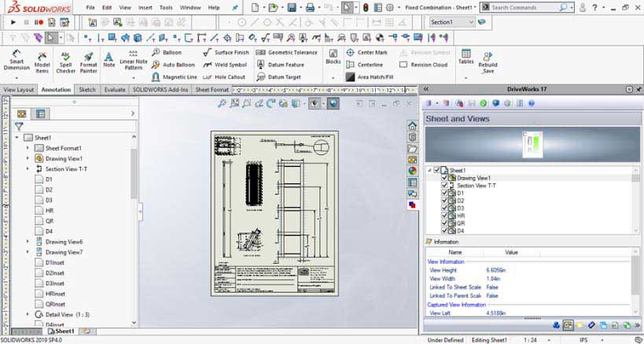Insert a Hole Callout

[224, 77]
